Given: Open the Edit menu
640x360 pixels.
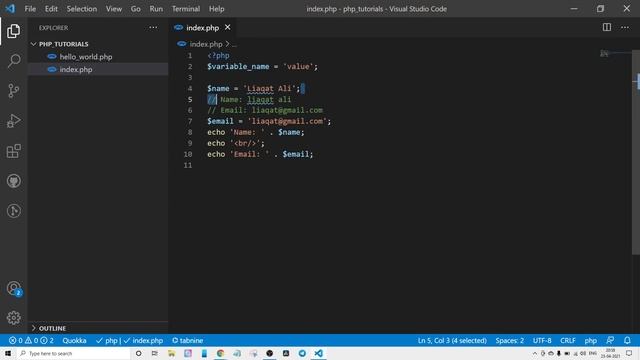Looking at the screenshot, I should coord(51,9).
